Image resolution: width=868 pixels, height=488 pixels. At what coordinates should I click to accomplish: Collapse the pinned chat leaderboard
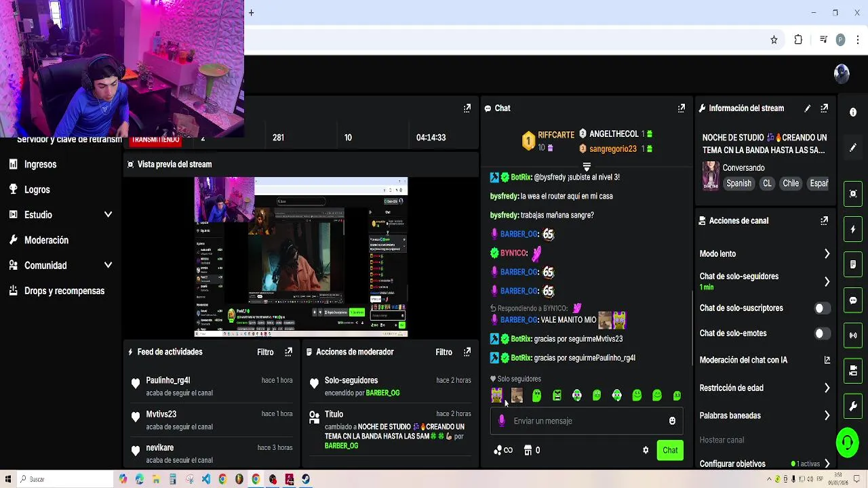pos(587,166)
